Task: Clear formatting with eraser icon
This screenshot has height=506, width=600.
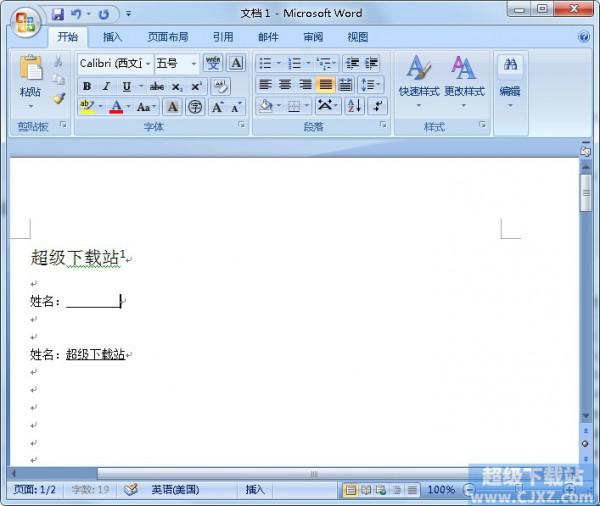Action: 220,87
